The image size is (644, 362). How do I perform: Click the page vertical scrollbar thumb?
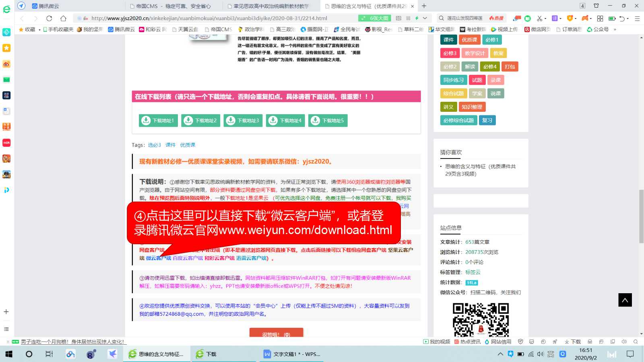tap(641, 216)
